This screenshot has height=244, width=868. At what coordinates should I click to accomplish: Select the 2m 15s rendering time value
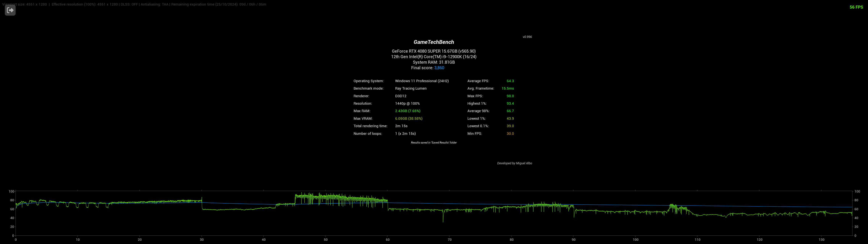pyautogui.click(x=401, y=126)
